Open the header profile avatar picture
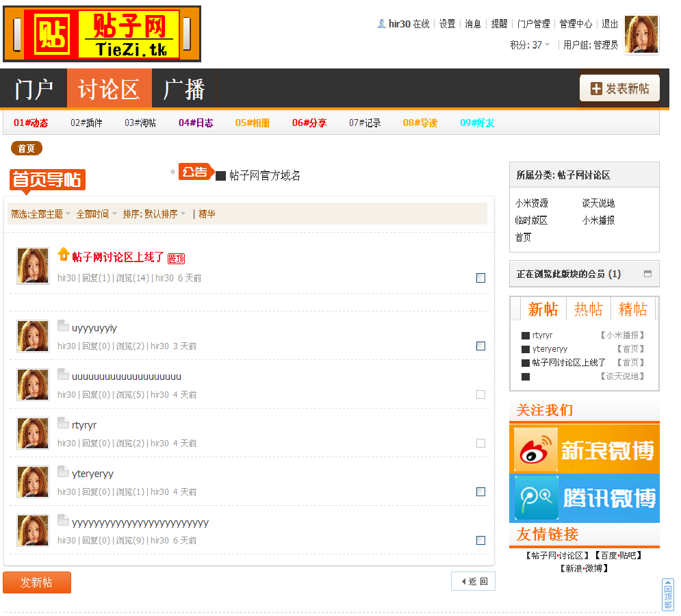681x616 pixels. 641,34
